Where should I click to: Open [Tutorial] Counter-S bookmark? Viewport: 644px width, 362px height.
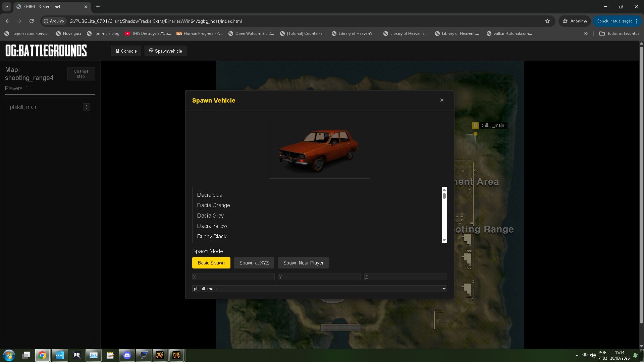tap(303, 34)
